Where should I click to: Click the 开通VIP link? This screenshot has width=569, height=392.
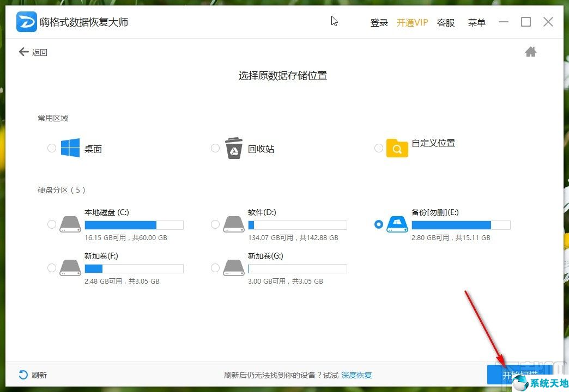413,22
